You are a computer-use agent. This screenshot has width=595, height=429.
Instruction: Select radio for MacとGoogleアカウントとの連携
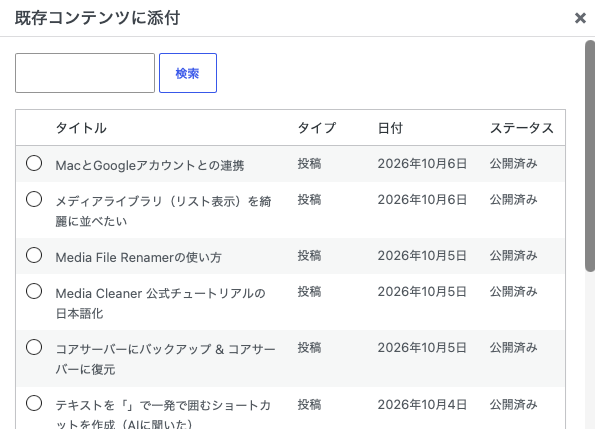[34, 163]
